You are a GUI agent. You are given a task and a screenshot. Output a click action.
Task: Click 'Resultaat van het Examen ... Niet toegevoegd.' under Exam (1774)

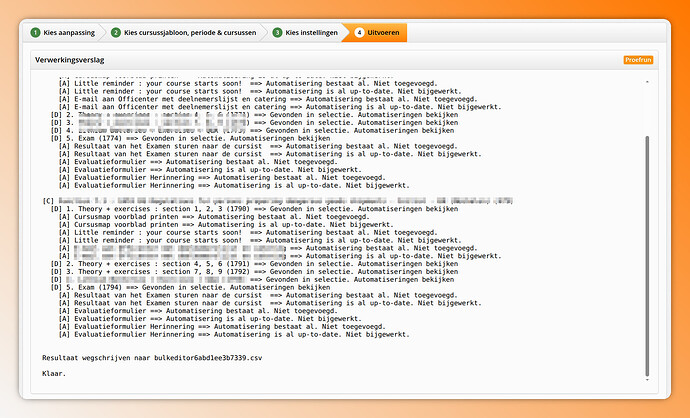[x=258, y=146]
